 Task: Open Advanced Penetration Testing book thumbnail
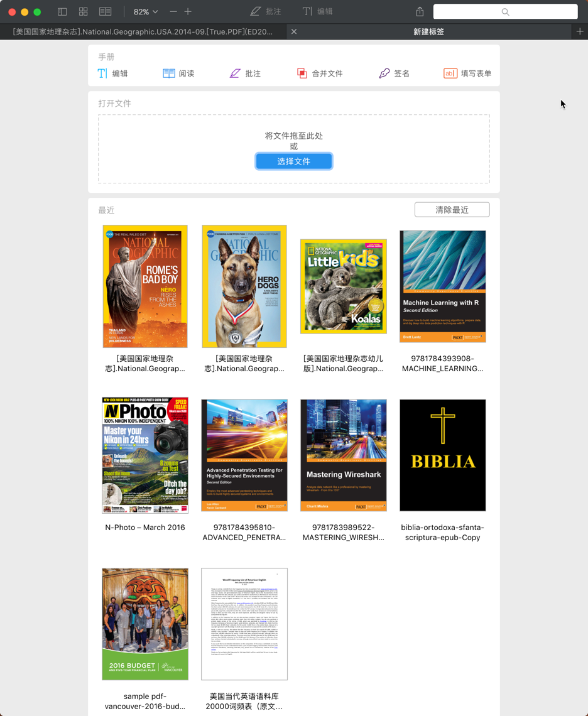click(244, 455)
